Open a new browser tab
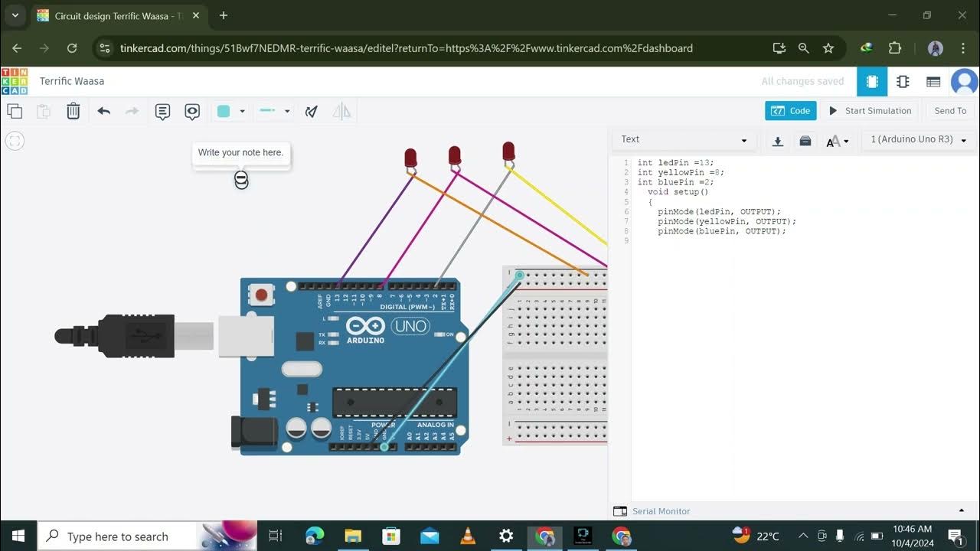This screenshot has height=551, width=980. coord(224,15)
